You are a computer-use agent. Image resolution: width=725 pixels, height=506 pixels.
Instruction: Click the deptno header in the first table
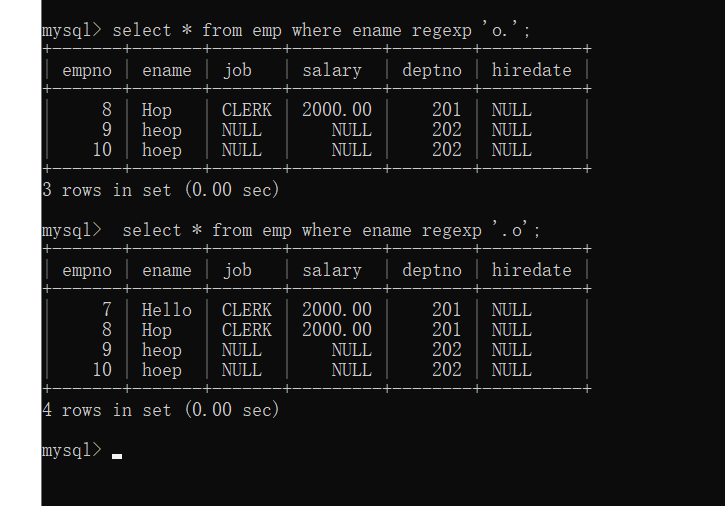(432, 70)
